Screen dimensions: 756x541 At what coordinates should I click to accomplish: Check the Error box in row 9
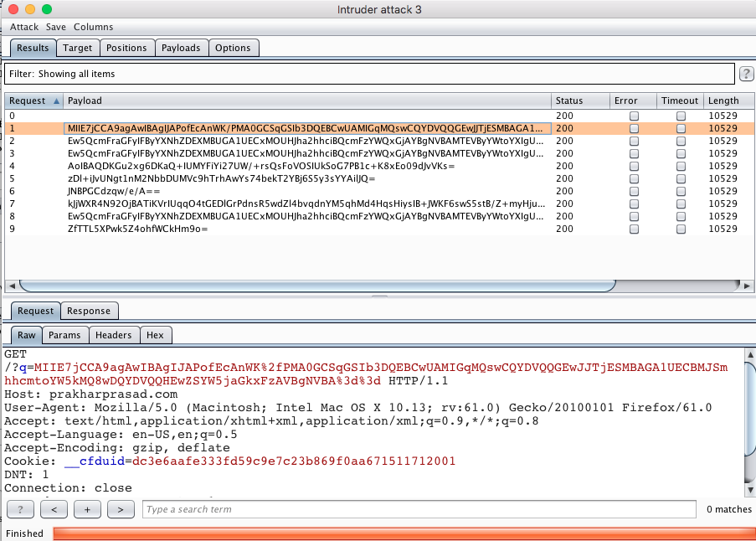634,229
